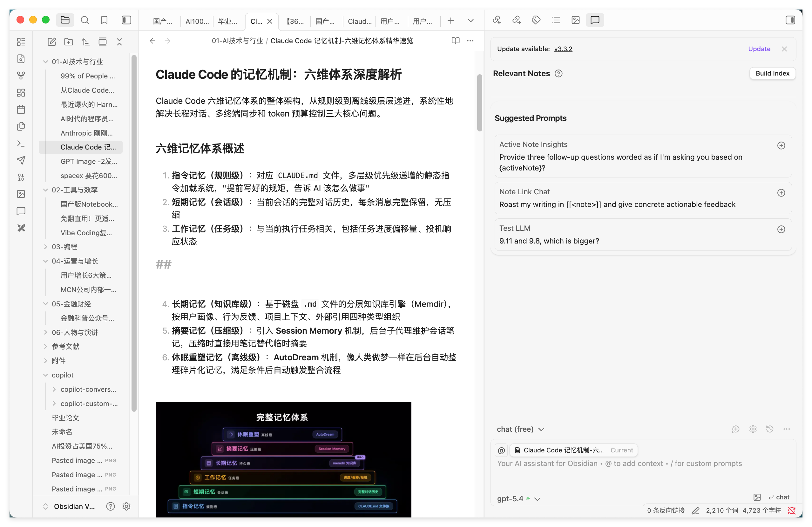The height and width of the screenshot is (527, 812).
Task: Switch to the Claud... tab
Action: pos(359,21)
